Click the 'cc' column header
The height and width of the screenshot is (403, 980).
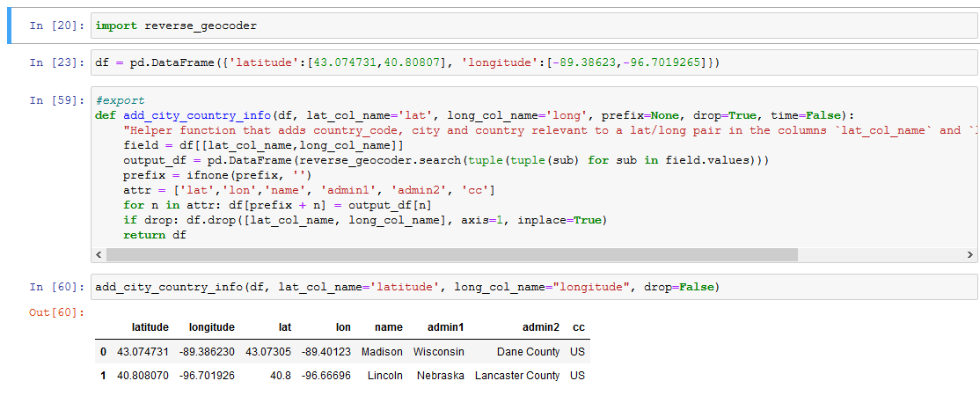point(578,327)
